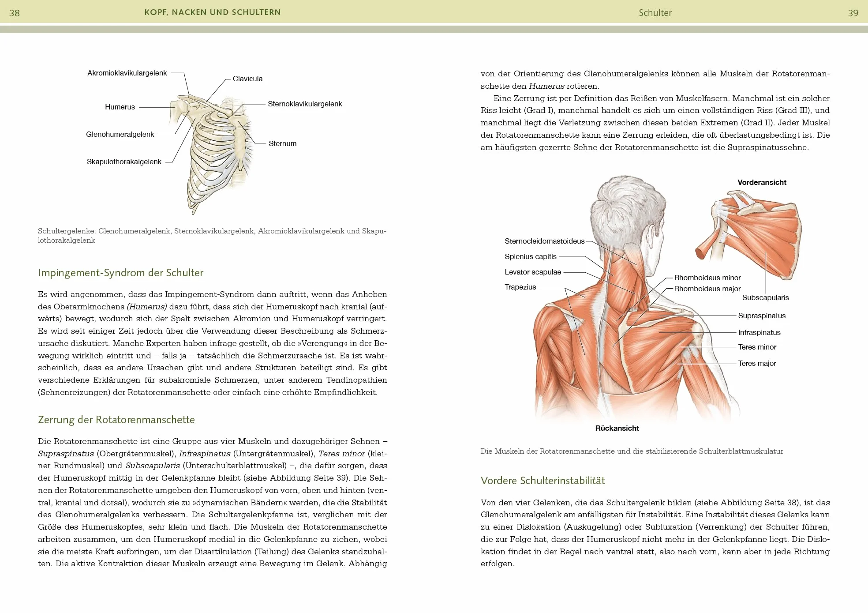Click the "Rückansicht" label below the back illustration
This screenshot has width=868, height=613.
(x=617, y=428)
